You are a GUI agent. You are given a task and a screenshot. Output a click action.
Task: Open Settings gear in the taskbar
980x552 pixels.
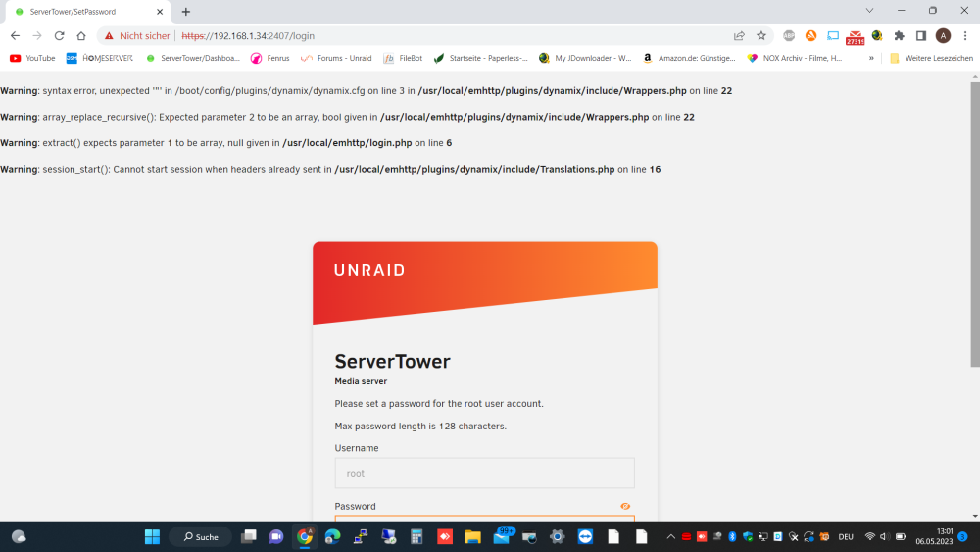(557, 537)
